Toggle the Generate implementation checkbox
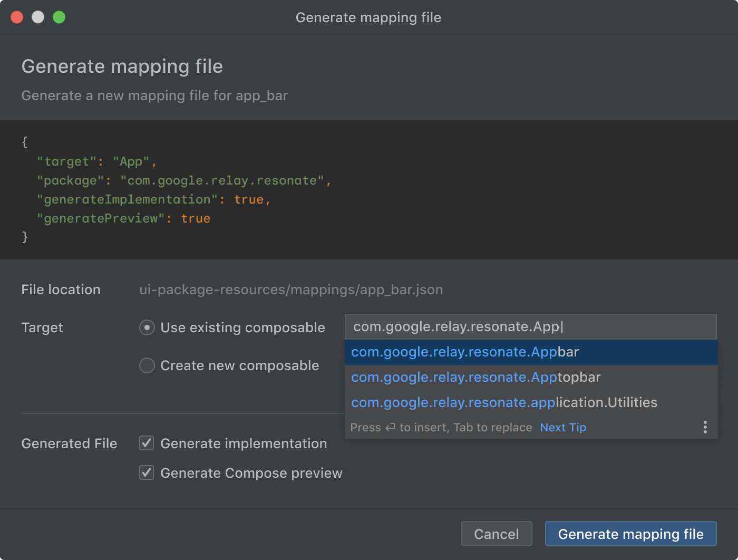The height and width of the screenshot is (560, 738). pyautogui.click(x=147, y=443)
